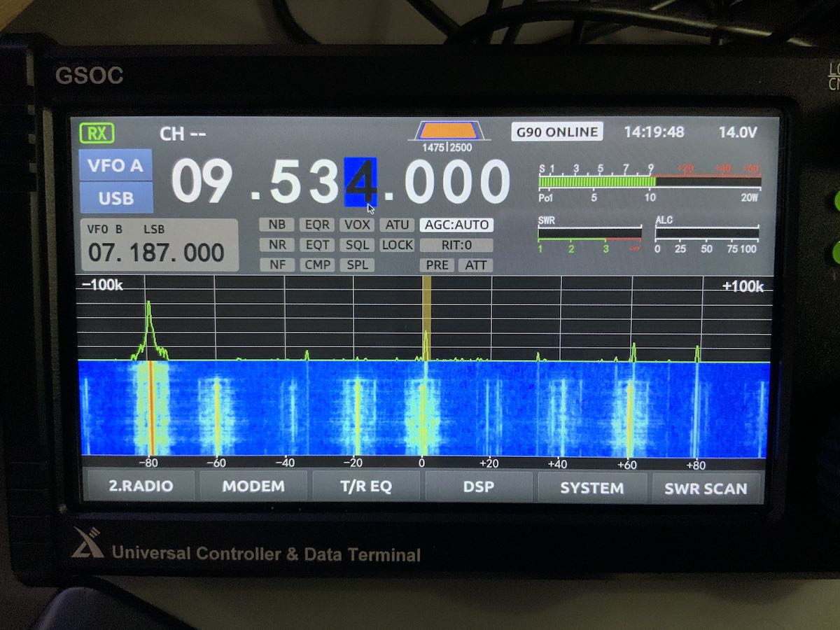Select the orange filter bandwidth icon
Image resolution: width=840 pixels, height=630 pixels.
point(448,131)
